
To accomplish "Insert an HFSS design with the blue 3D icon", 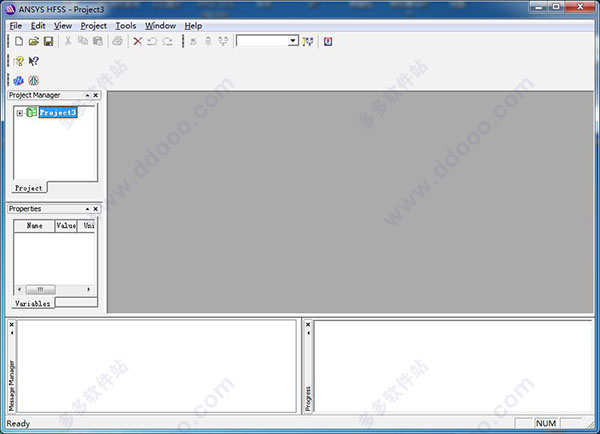I will 18,81.
